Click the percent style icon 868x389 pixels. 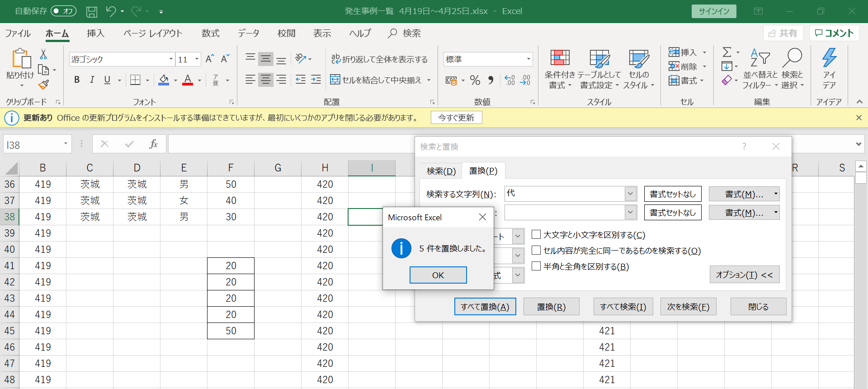click(x=475, y=80)
